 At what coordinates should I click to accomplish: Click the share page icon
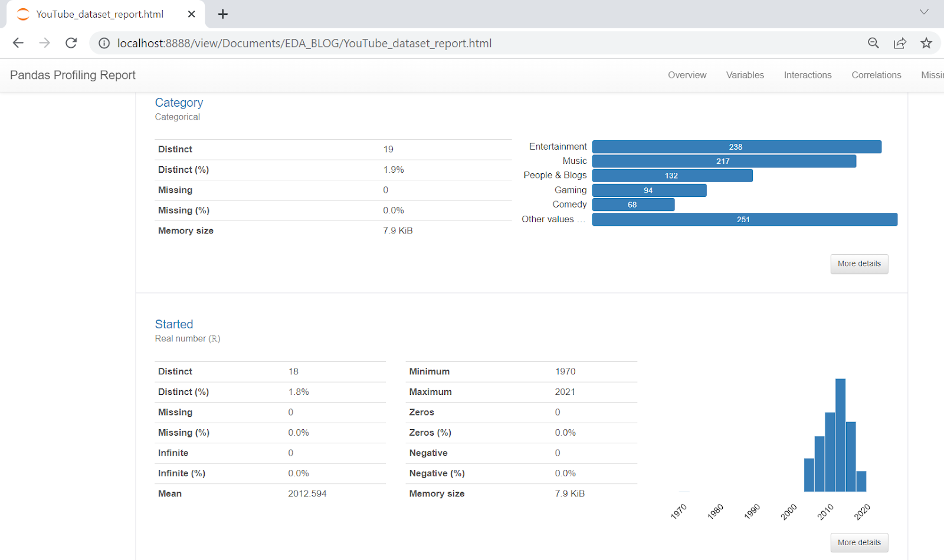900,43
